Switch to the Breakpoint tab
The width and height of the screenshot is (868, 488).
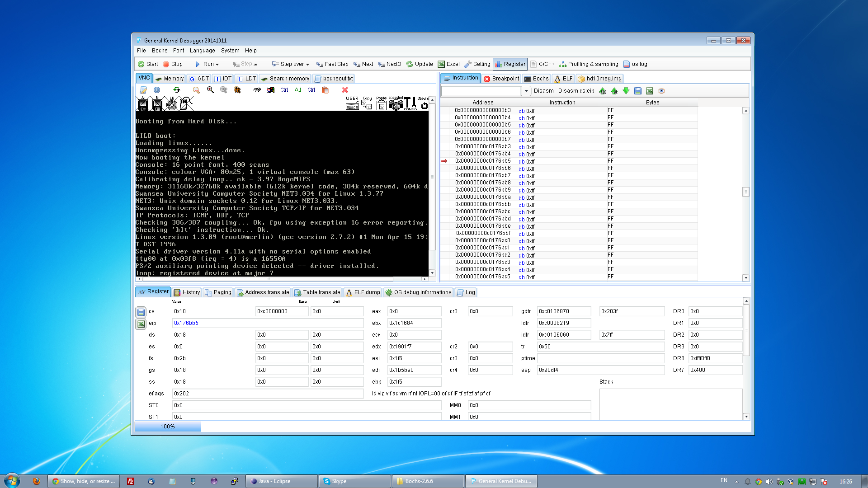[x=501, y=79]
